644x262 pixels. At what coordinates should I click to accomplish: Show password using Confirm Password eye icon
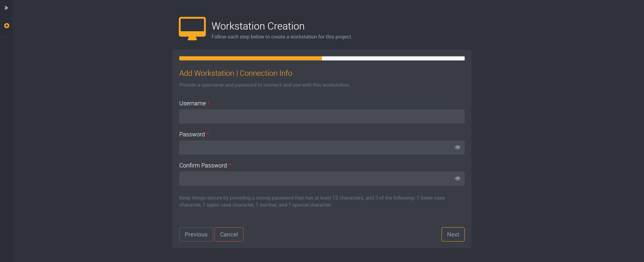click(x=457, y=178)
